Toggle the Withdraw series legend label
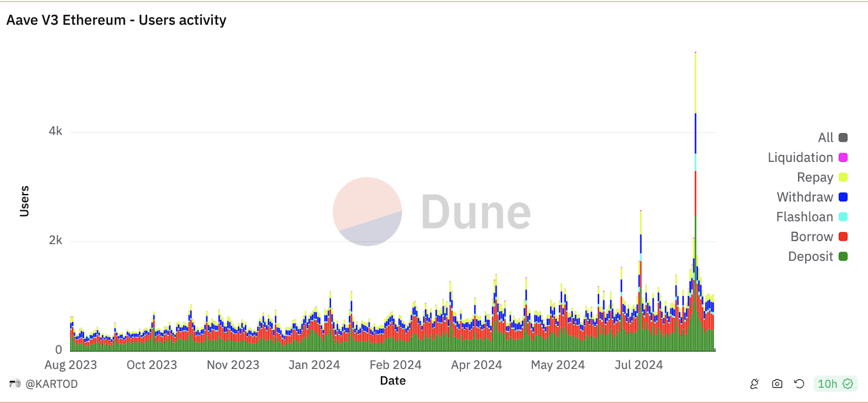This screenshot has width=868, height=403. point(805,197)
